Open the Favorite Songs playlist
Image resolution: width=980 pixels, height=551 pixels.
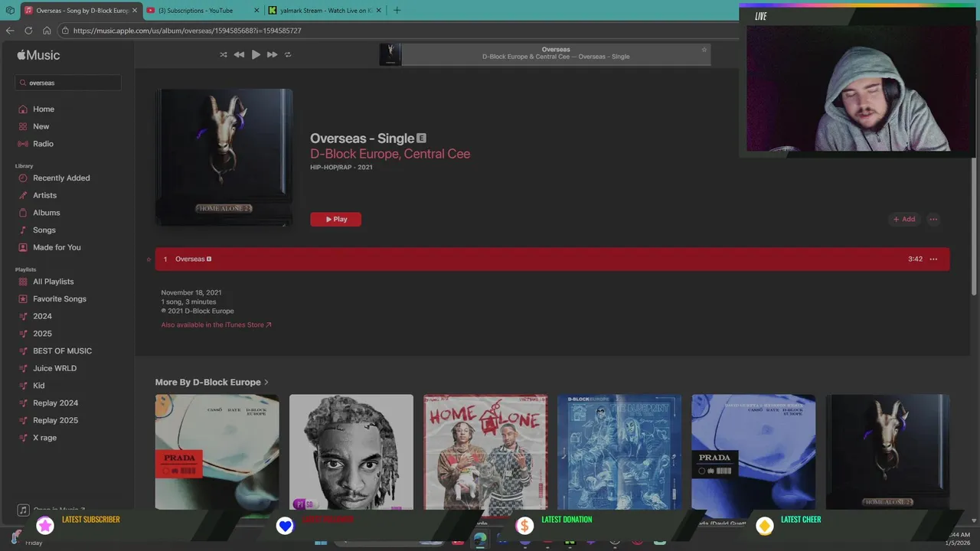(59, 299)
